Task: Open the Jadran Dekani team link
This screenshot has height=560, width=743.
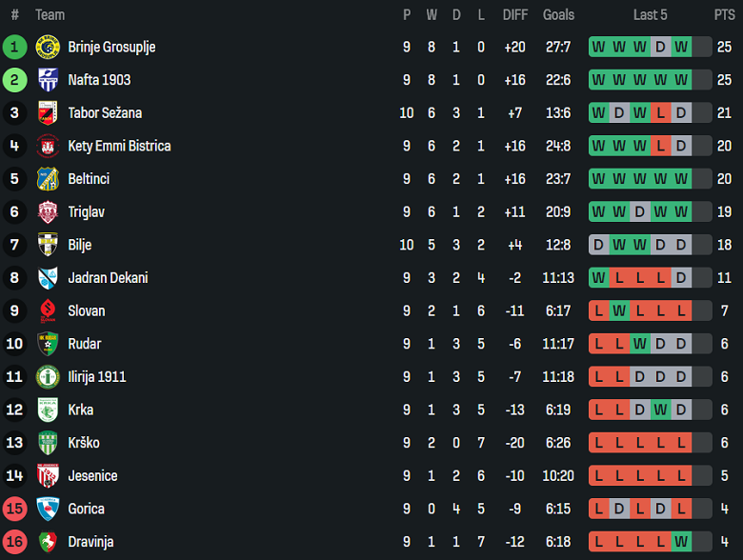Action: click(108, 278)
